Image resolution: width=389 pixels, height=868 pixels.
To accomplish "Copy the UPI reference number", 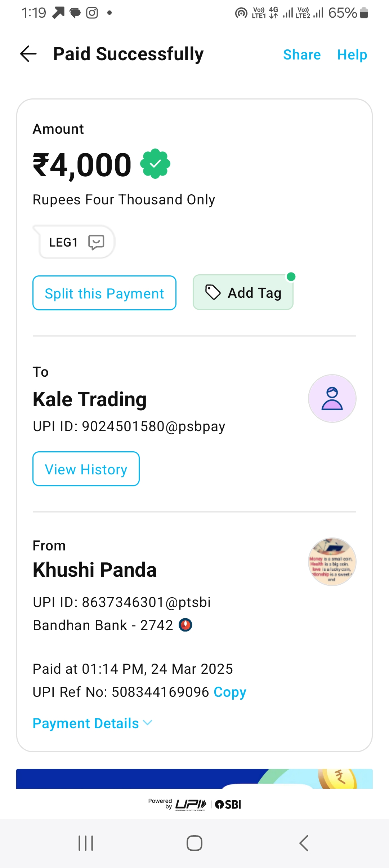I will pos(230,692).
